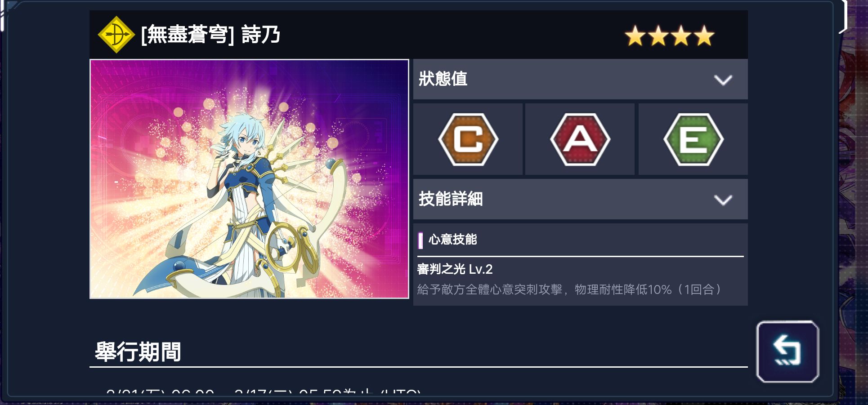Click the 技能詳細 header label
The width and height of the screenshot is (868, 405).
451,199
